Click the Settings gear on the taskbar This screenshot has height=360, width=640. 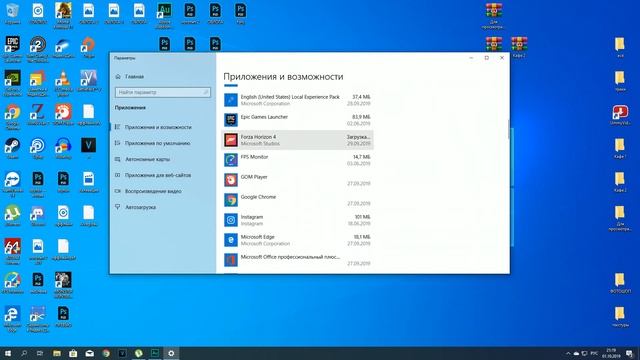point(171,353)
